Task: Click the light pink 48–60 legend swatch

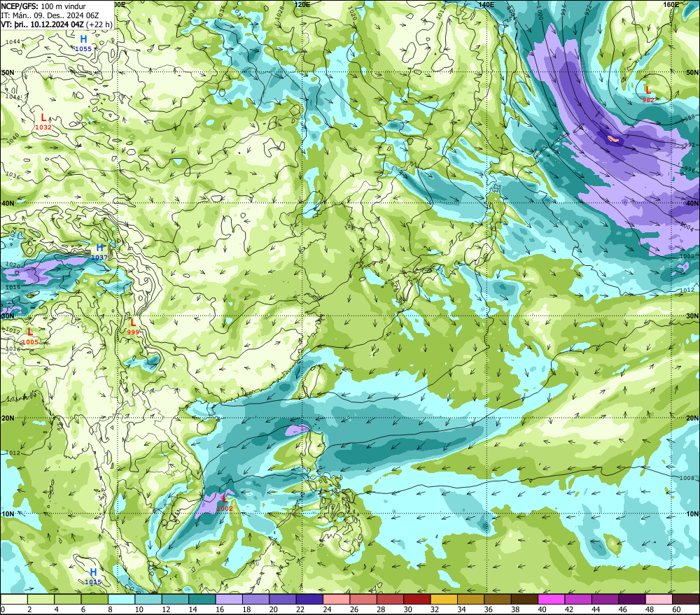Action: click(x=659, y=599)
